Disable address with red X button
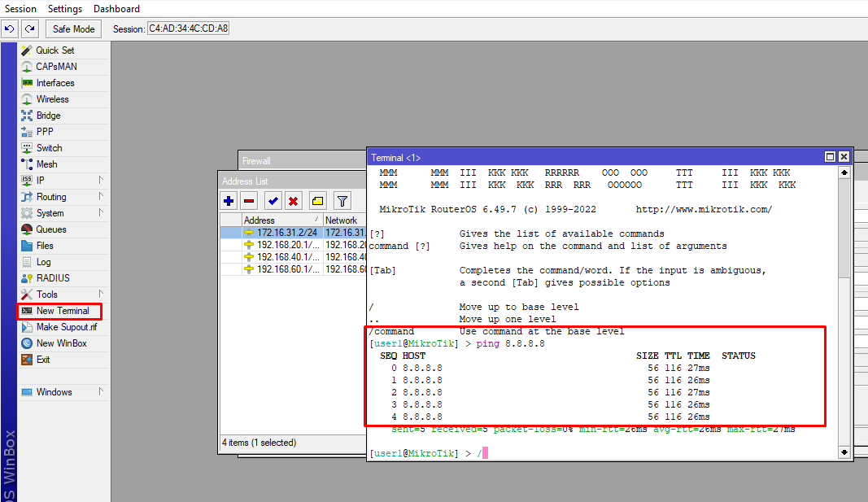 (294, 201)
